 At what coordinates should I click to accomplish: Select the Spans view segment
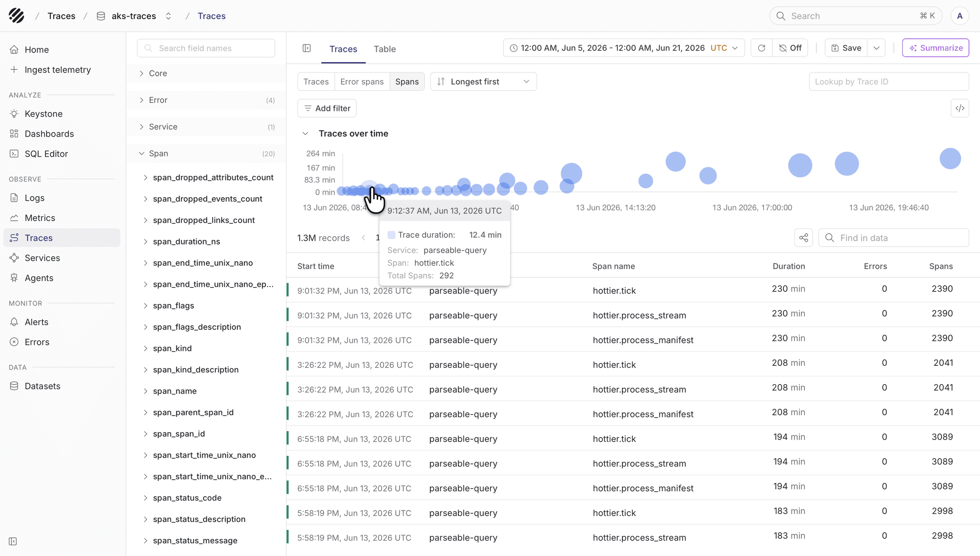click(x=407, y=82)
